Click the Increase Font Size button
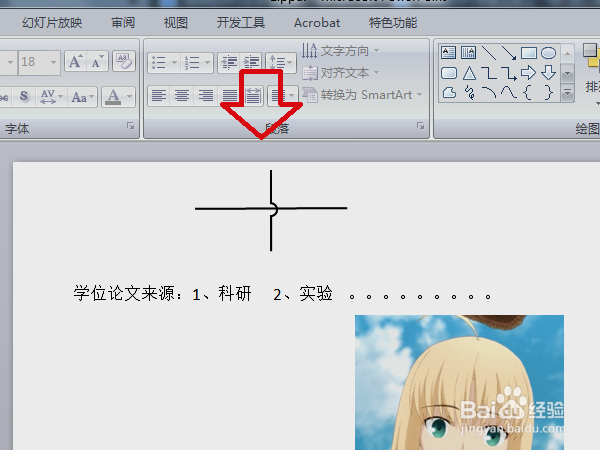Viewport: 600px width, 450px height. tap(75, 61)
